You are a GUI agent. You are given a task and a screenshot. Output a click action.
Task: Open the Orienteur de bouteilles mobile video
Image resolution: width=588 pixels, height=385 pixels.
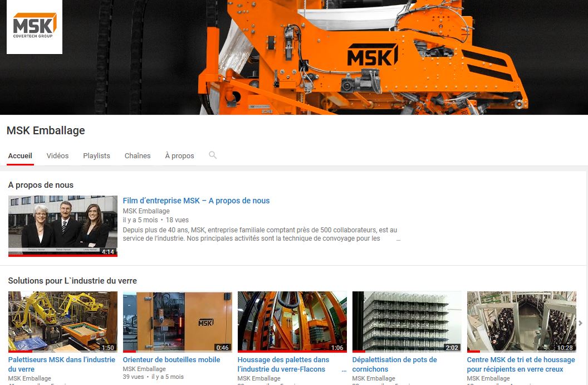(171, 359)
